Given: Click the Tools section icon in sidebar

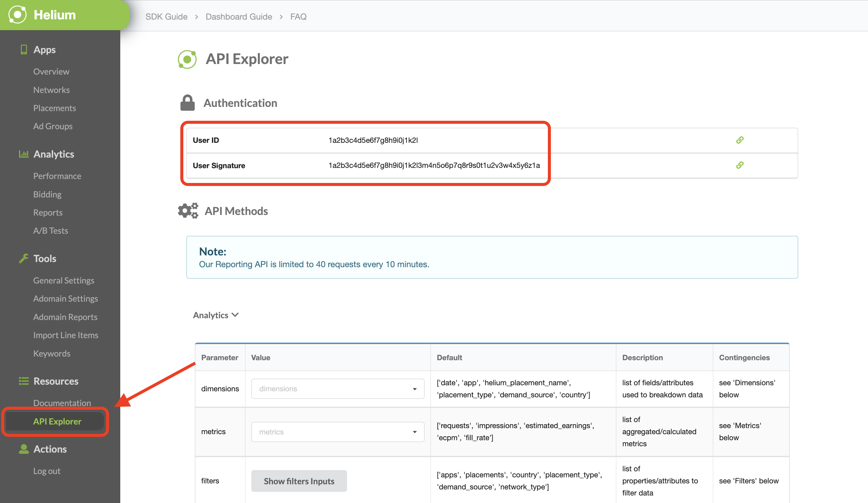Looking at the screenshot, I should pos(23,258).
